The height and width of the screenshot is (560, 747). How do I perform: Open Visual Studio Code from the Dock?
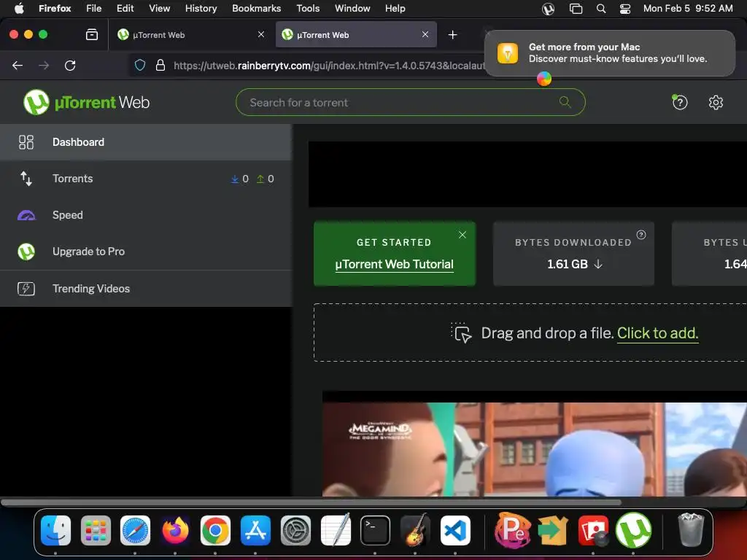[x=455, y=530]
